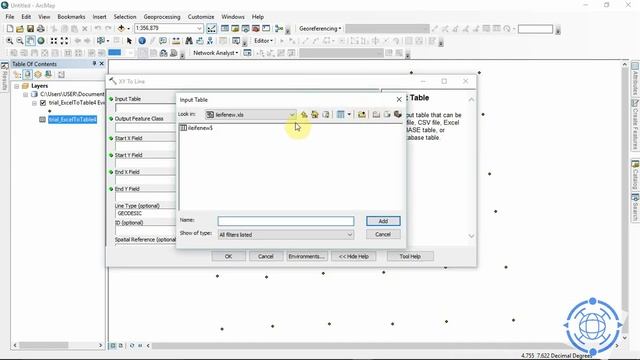
Task: Click the Fixed Zoom Out icon
Action: [x=64, y=41]
